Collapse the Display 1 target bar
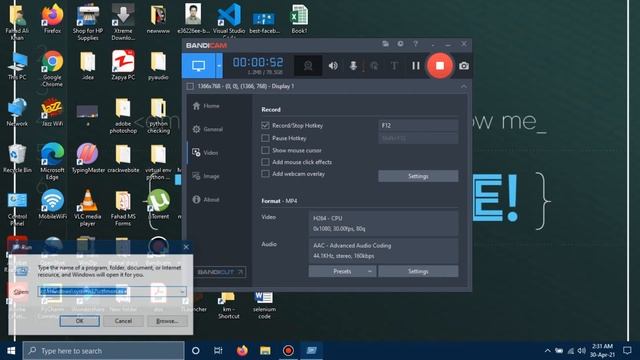 (x=464, y=87)
